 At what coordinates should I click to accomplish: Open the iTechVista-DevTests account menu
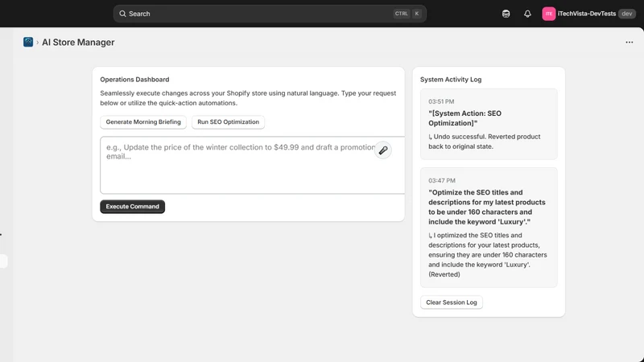point(589,14)
